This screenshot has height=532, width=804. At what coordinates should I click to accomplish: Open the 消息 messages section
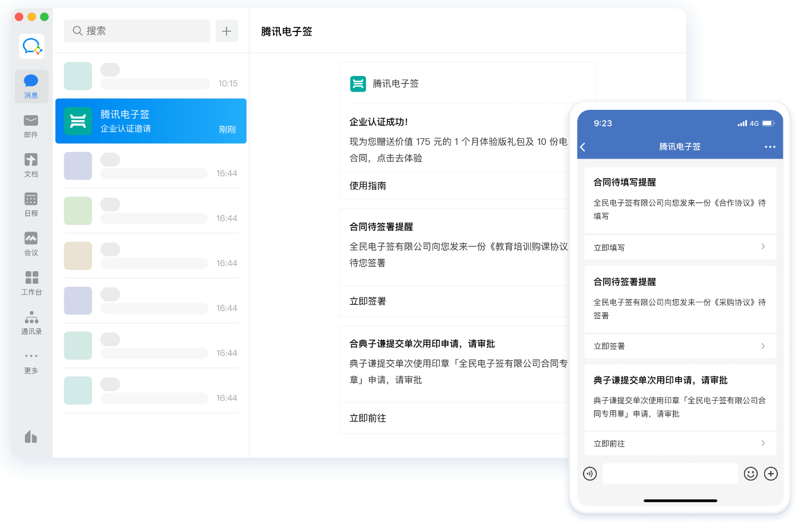click(31, 86)
